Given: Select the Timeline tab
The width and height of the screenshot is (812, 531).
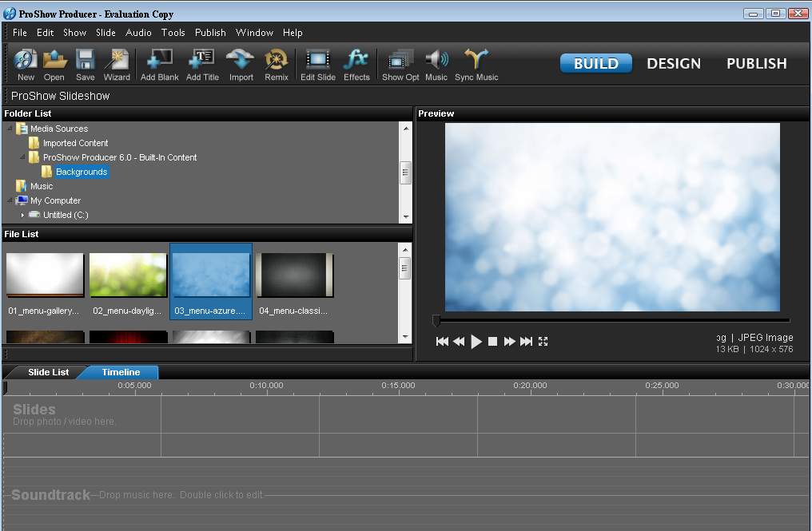Looking at the screenshot, I should coord(121,372).
